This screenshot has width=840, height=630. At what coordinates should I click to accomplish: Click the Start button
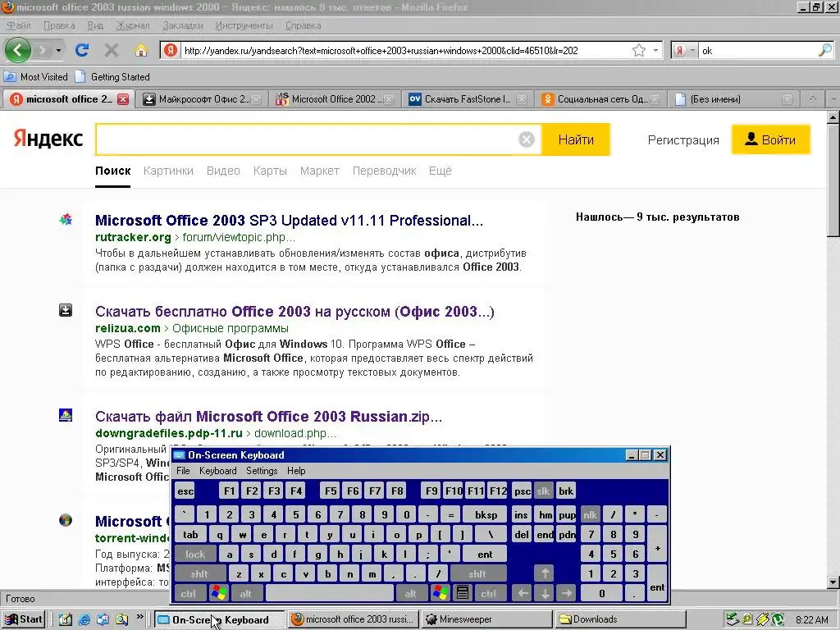(24, 619)
